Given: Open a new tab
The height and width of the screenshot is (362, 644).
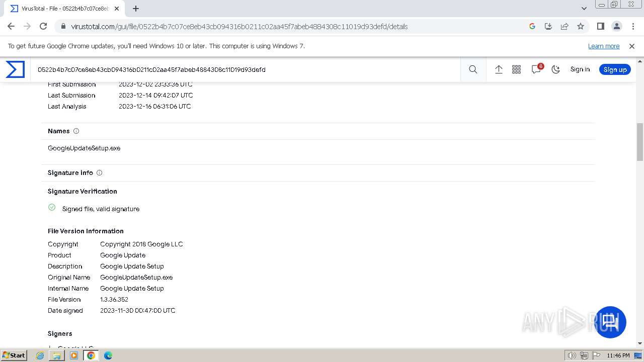Looking at the screenshot, I should coord(135,9).
